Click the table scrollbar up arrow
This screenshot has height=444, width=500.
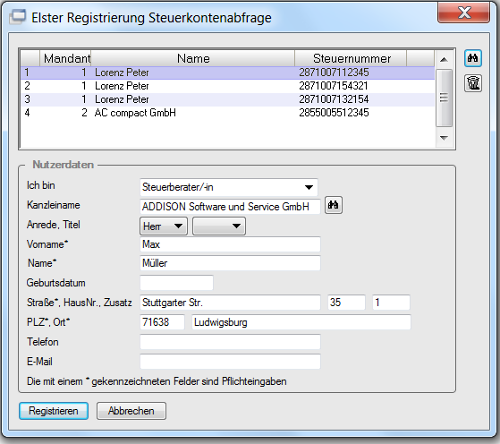pos(444,60)
